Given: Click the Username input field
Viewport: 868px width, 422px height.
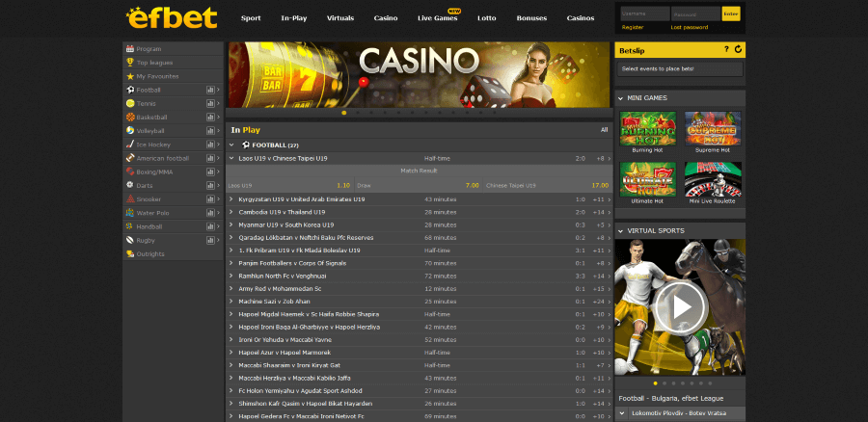Looking at the screenshot, I should 645,13.
